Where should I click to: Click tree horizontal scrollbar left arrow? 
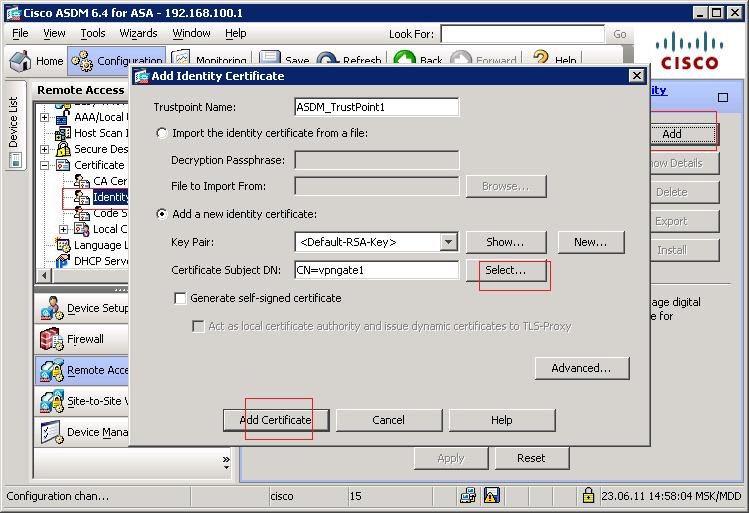pos(44,276)
